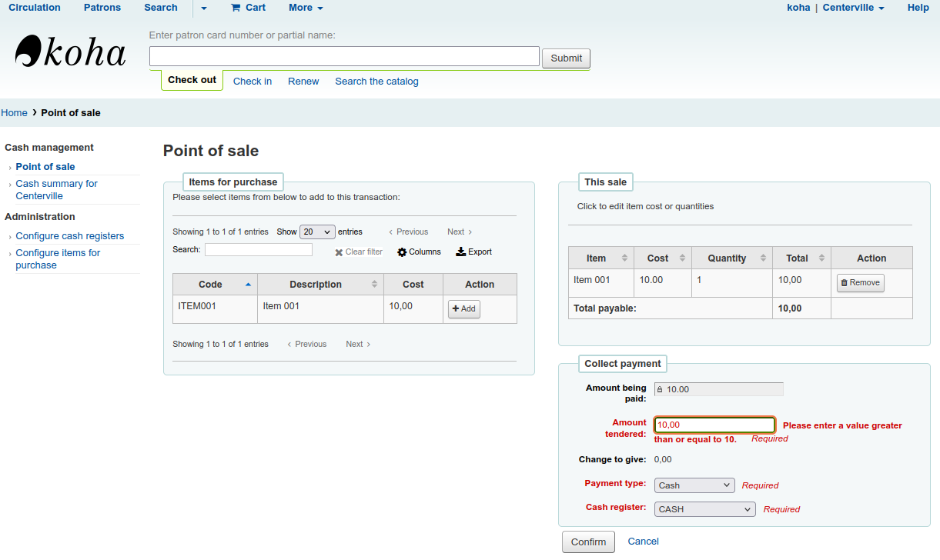The height and width of the screenshot is (560, 940).
Task: Open Configure cash registers link
Action: click(x=69, y=236)
